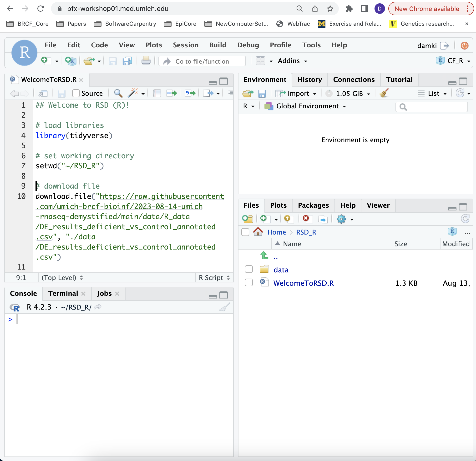
Task: Check the data folder checkbox
Action: [x=249, y=269]
